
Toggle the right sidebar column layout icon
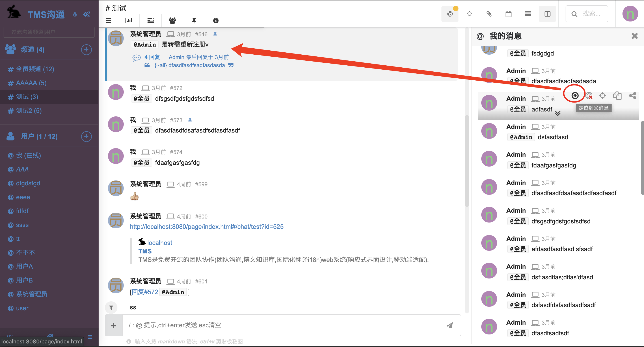pos(547,14)
